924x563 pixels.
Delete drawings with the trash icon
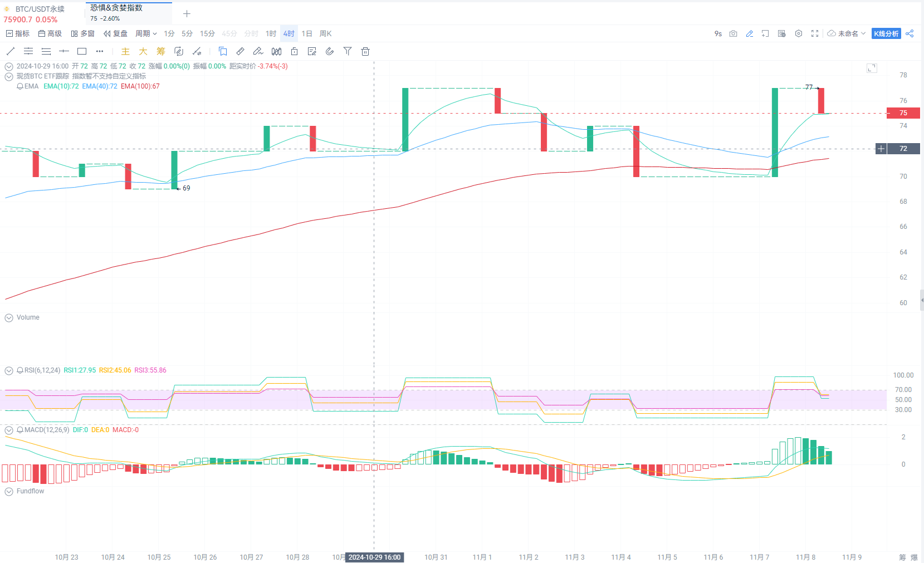coord(365,51)
